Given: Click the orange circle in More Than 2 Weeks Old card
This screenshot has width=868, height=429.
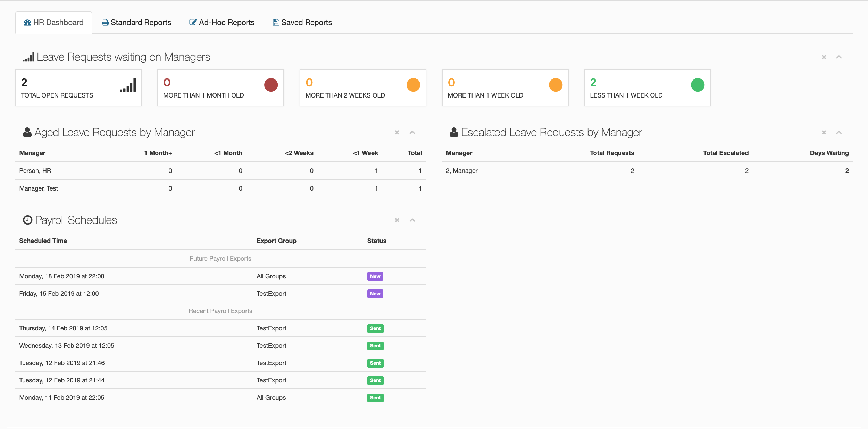Looking at the screenshot, I should 413,85.
